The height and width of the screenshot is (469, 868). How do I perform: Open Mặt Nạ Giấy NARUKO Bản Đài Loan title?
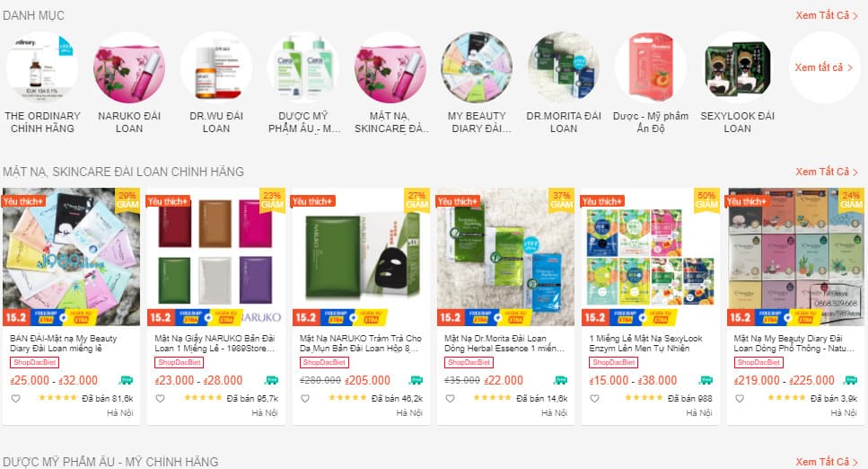click(x=215, y=343)
